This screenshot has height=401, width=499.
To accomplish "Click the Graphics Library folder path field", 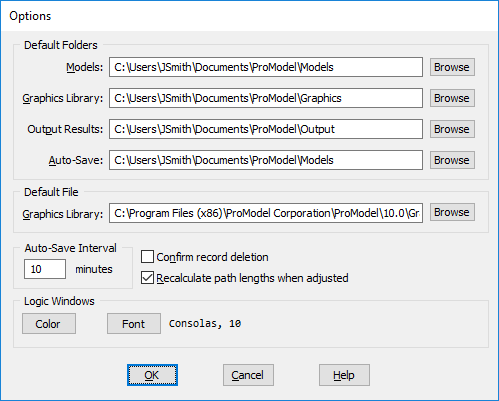I will [266, 98].
